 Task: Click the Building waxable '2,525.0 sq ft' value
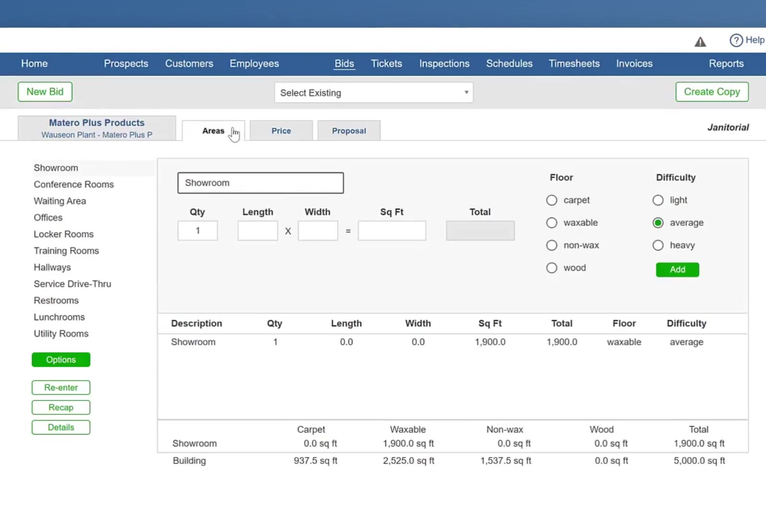(x=408, y=461)
